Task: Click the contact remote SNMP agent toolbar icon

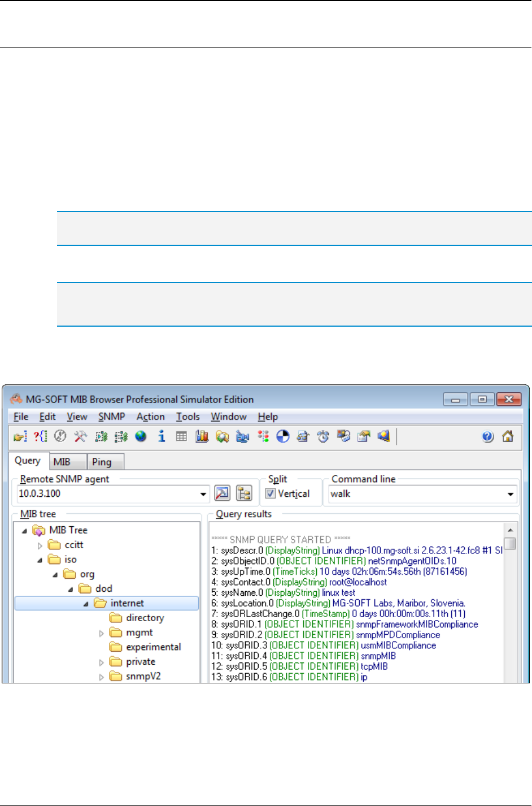Action: pos(20,436)
